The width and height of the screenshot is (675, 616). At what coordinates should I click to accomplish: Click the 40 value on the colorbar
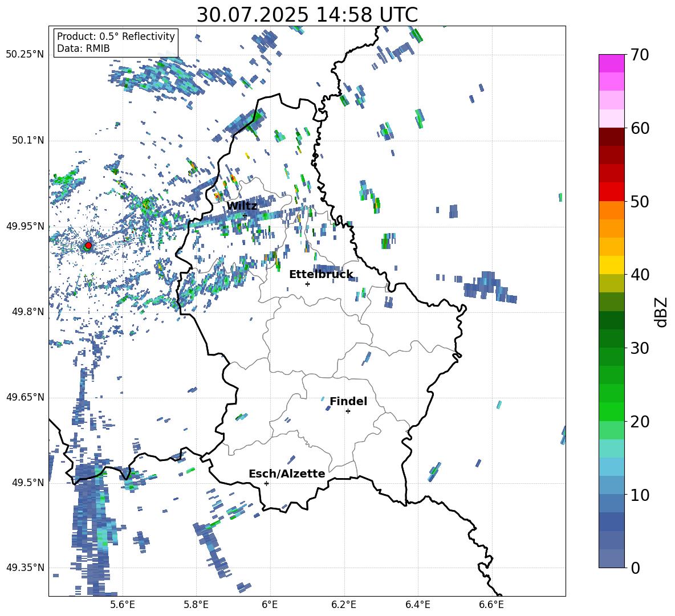640,275
